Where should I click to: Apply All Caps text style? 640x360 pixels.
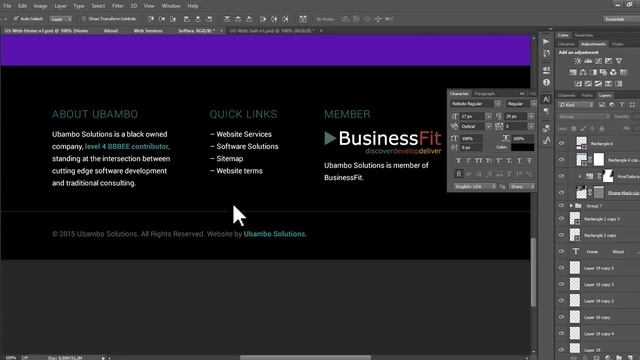coord(478,161)
